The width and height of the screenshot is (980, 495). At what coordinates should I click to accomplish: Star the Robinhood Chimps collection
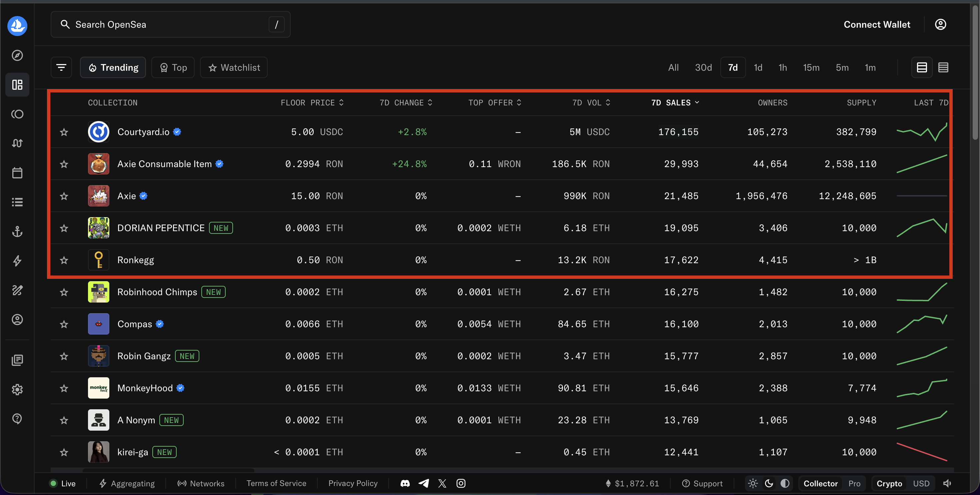click(x=64, y=292)
